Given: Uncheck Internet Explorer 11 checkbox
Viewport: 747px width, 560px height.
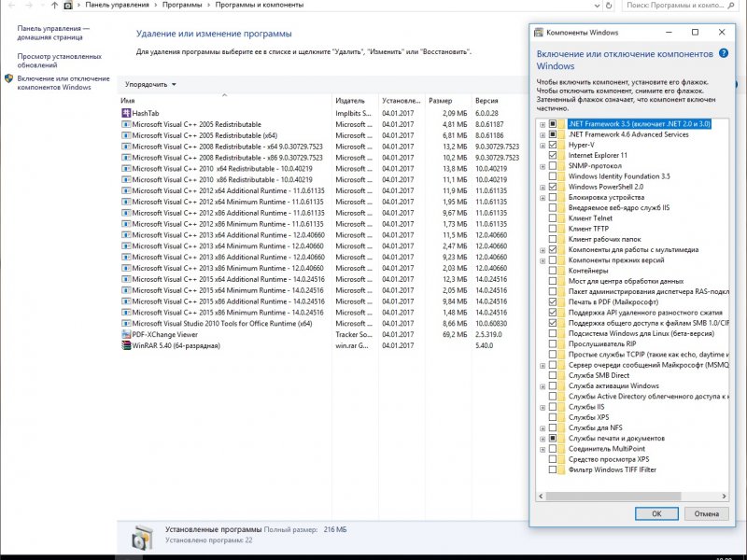Looking at the screenshot, I should tap(553, 155).
